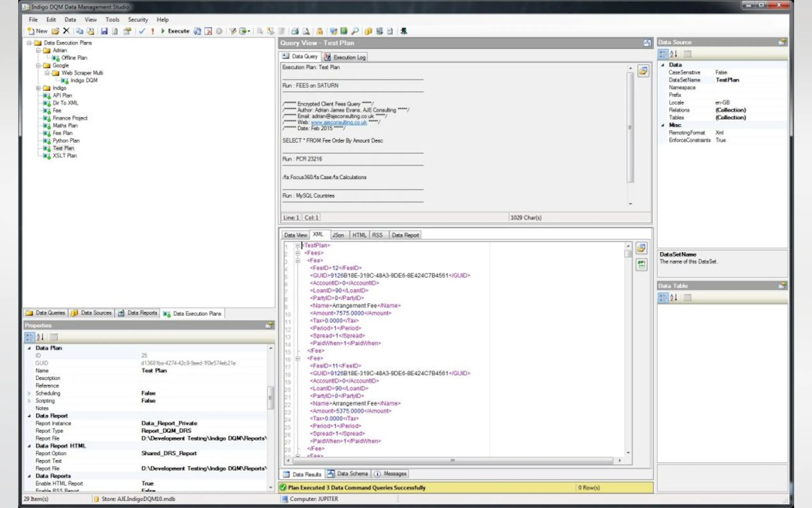Switch to the JSon output tab
Image resolution: width=812 pixels, height=508 pixels.
(338, 235)
